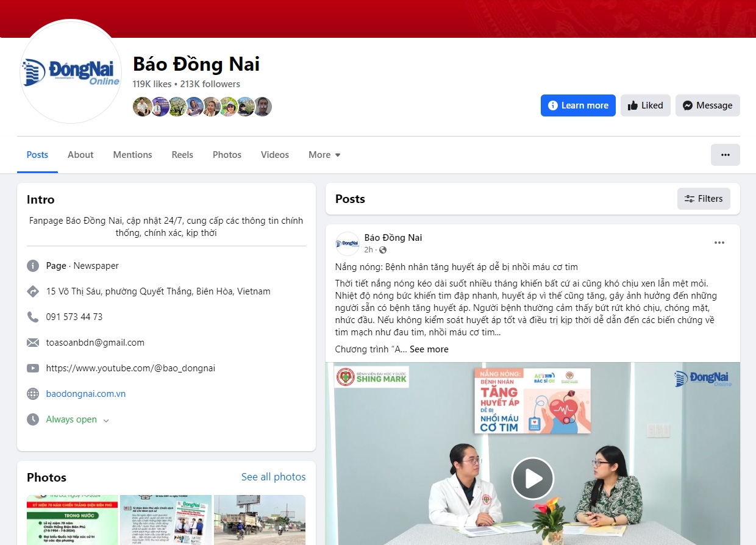
Task: Open the road billboard photo thumbnail
Action: click(260, 520)
